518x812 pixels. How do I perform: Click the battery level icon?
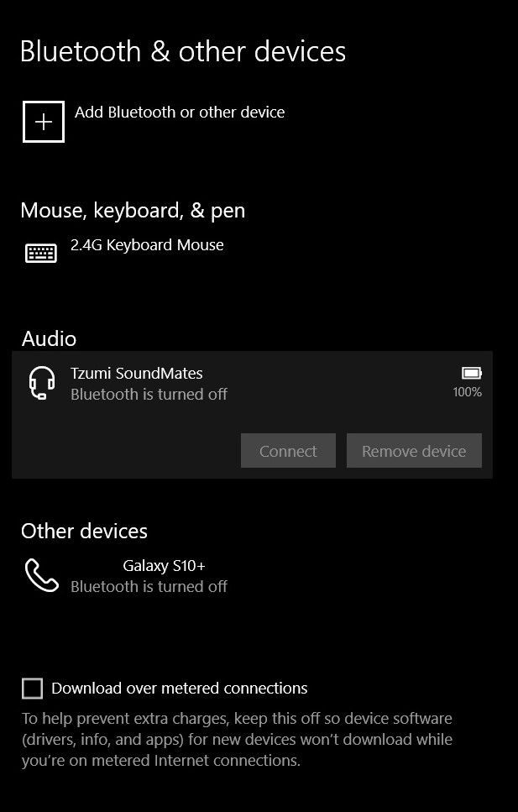[x=471, y=373]
